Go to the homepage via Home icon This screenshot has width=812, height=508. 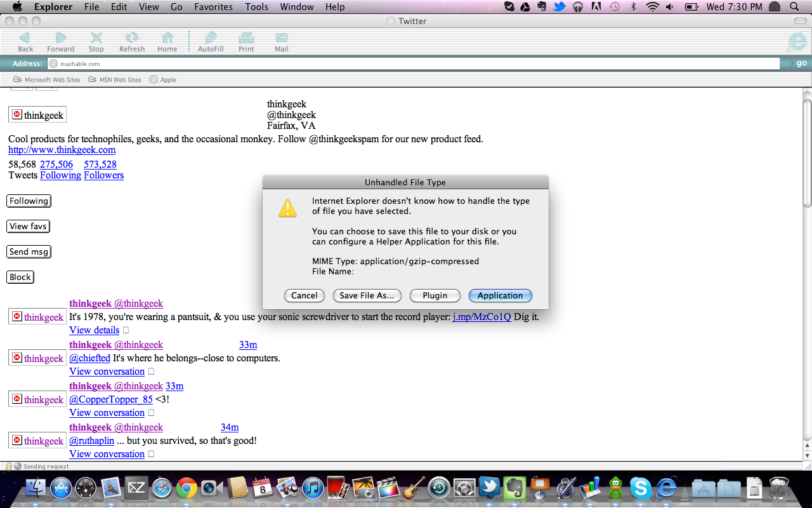coord(167,38)
